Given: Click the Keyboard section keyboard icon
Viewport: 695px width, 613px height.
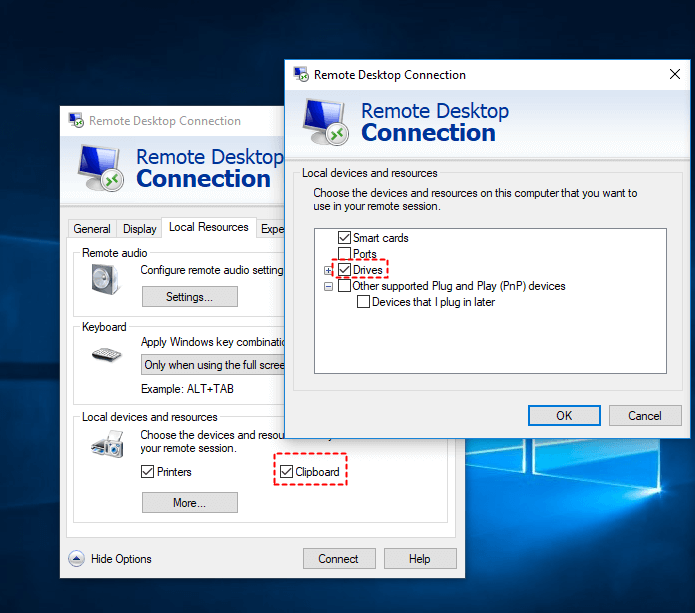Looking at the screenshot, I should pyautogui.click(x=107, y=355).
